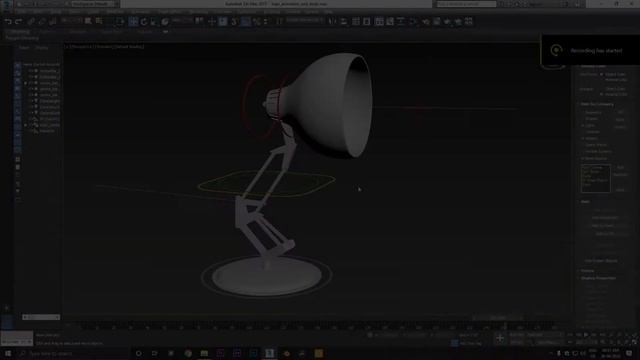Screen dimensions: 640x360
Task: Switch to the Selection ribbon tab
Action: 78,31
